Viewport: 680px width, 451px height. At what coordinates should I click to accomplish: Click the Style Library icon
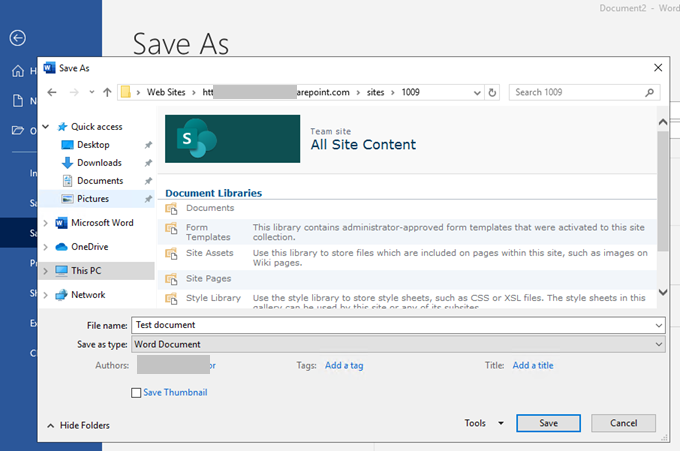click(x=171, y=299)
